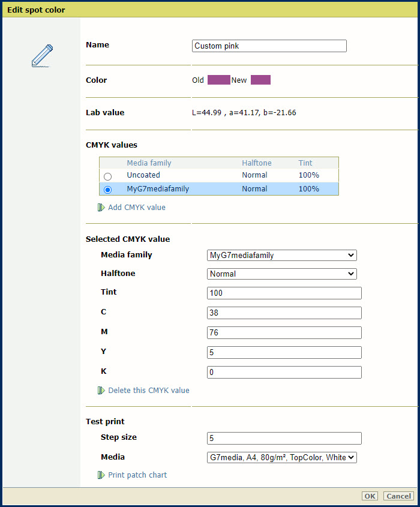This screenshot has height=507, width=420.
Task: Click the Add CMYK value link
Action: (136, 208)
